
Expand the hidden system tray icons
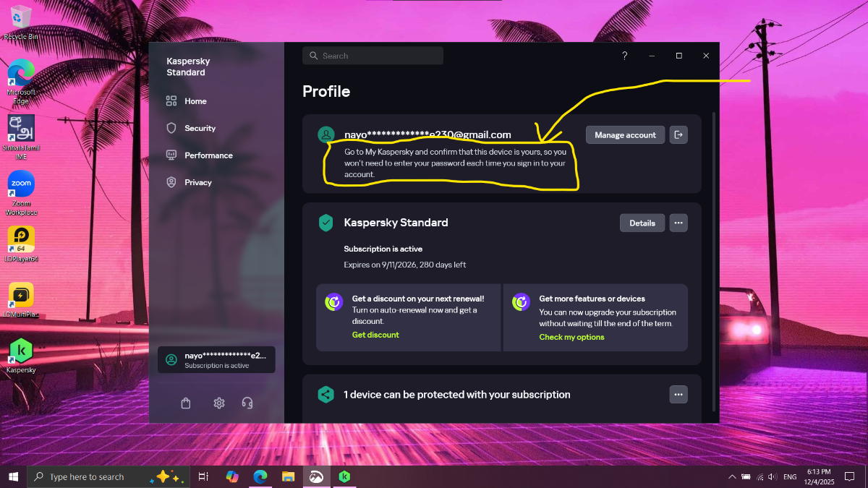click(732, 477)
